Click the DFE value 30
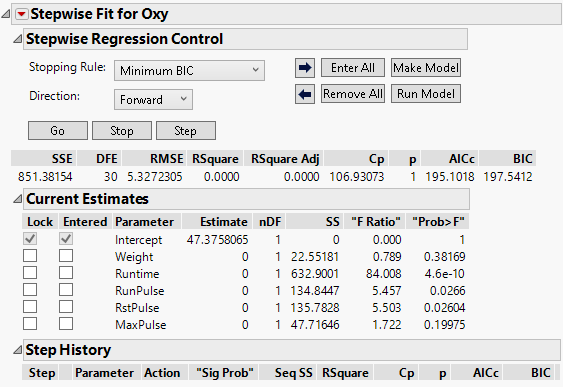Viewport: 563px width, 387px height. coord(111,177)
